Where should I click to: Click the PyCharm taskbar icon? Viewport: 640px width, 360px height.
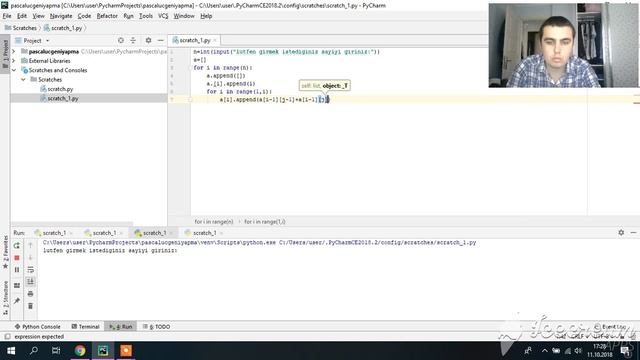(x=103, y=351)
